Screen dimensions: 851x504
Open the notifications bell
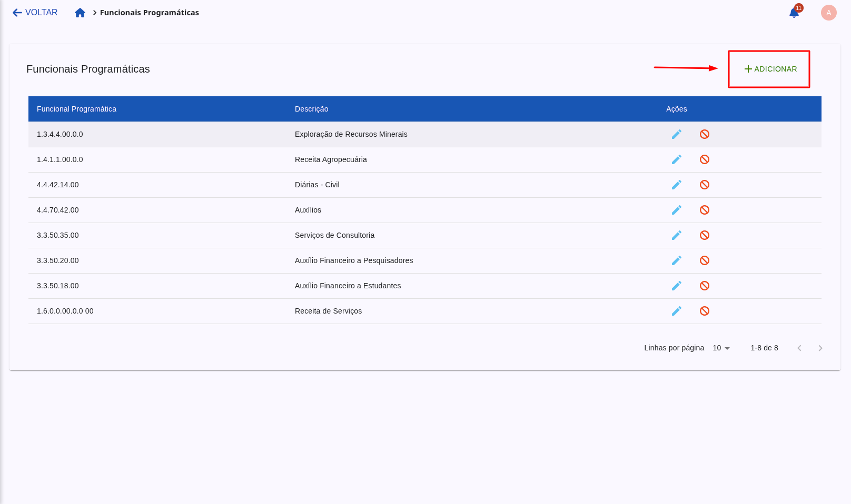(794, 13)
